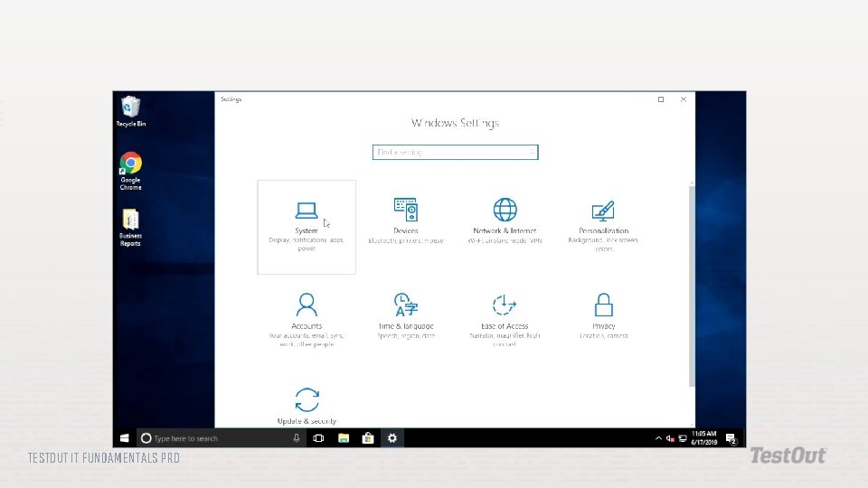Click the Settings gear icon in taskbar
868x488 pixels.
coord(392,438)
